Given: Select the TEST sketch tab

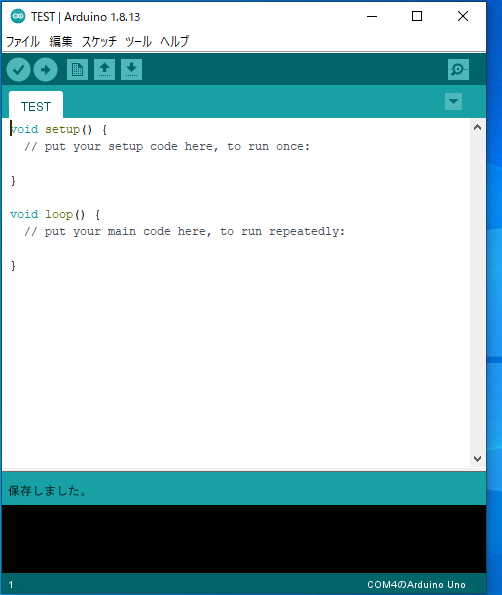Looking at the screenshot, I should (36, 105).
